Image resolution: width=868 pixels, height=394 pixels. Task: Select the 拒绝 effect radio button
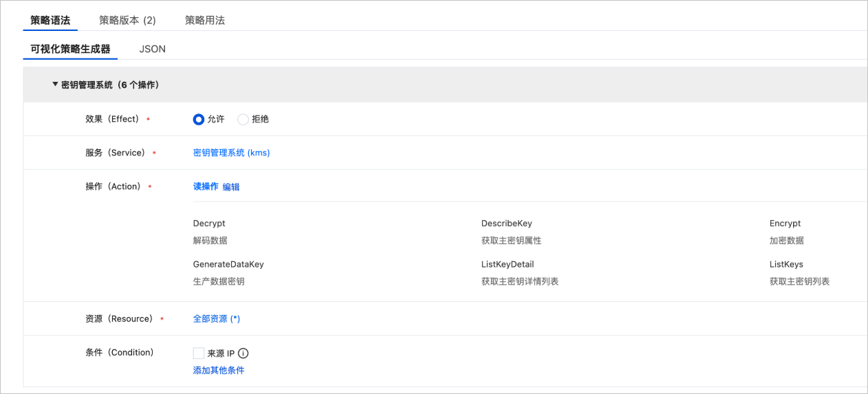243,119
